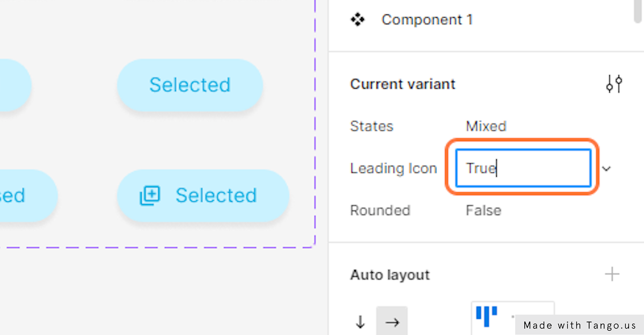The width and height of the screenshot is (644, 335).
Task: Select the Selected chip with leading icon
Action: tap(203, 196)
